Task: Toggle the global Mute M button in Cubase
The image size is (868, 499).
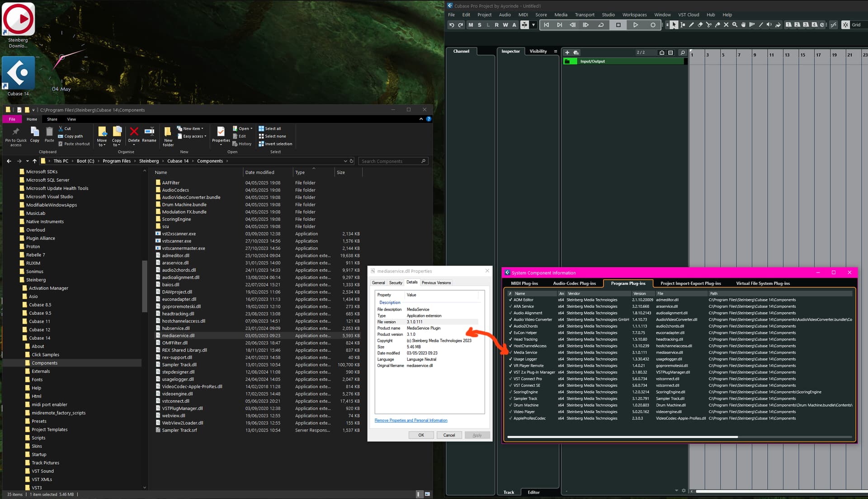Action: tap(471, 25)
